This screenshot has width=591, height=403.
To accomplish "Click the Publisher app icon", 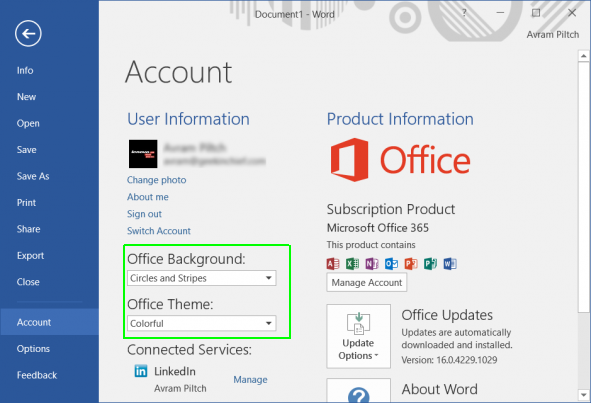I will tap(430, 264).
